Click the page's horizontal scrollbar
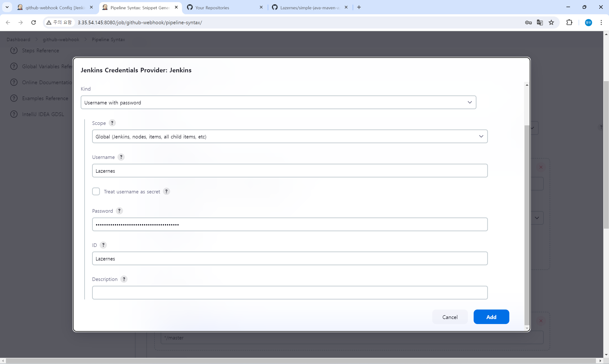Image resolution: width=609 pixels, height=364 pixels. click(300, 361)
